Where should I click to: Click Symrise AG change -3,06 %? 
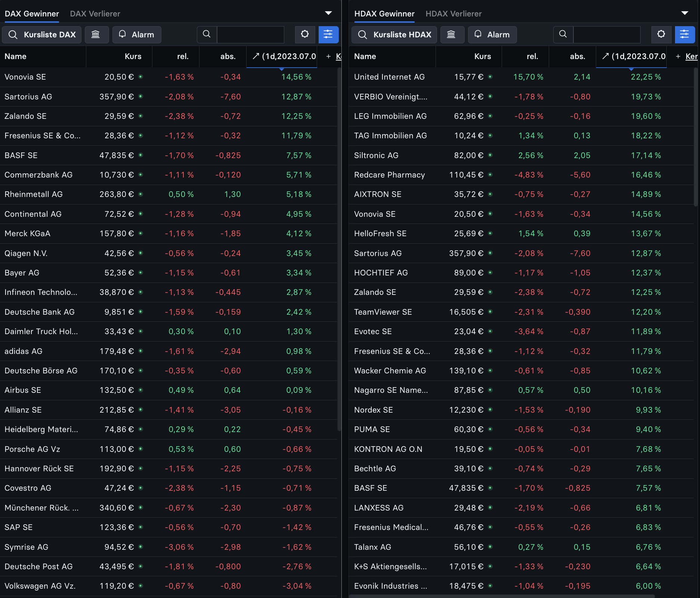click(x=179, y=547)
